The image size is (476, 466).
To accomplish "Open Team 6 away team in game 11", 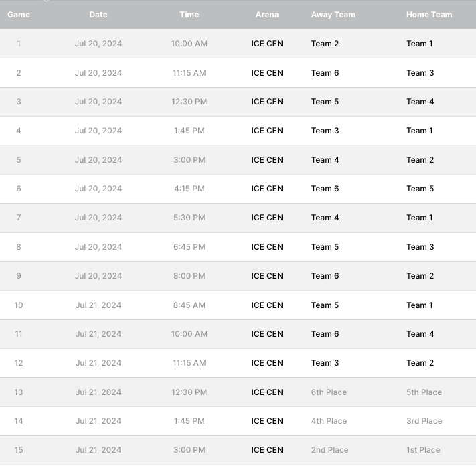I will 325,334.
